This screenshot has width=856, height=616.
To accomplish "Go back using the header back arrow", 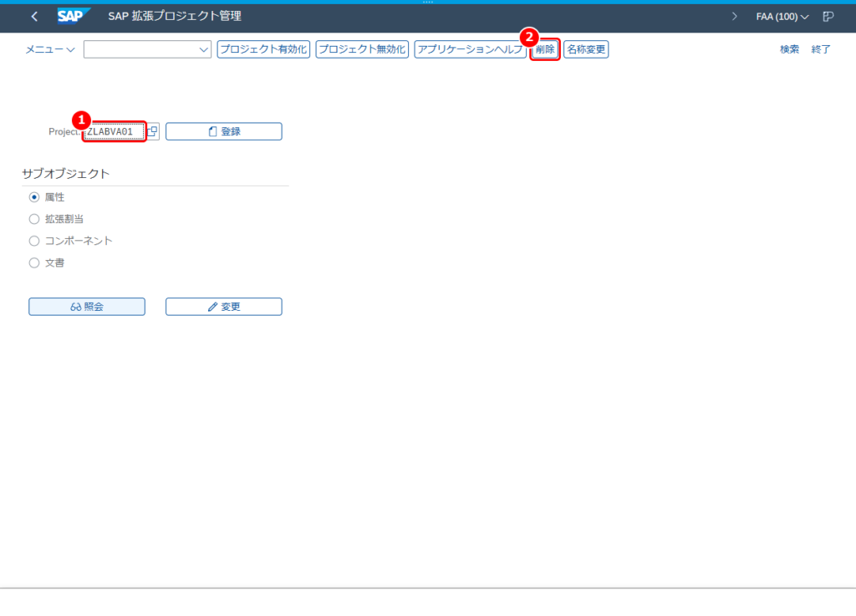I will (x=34, y=17).
